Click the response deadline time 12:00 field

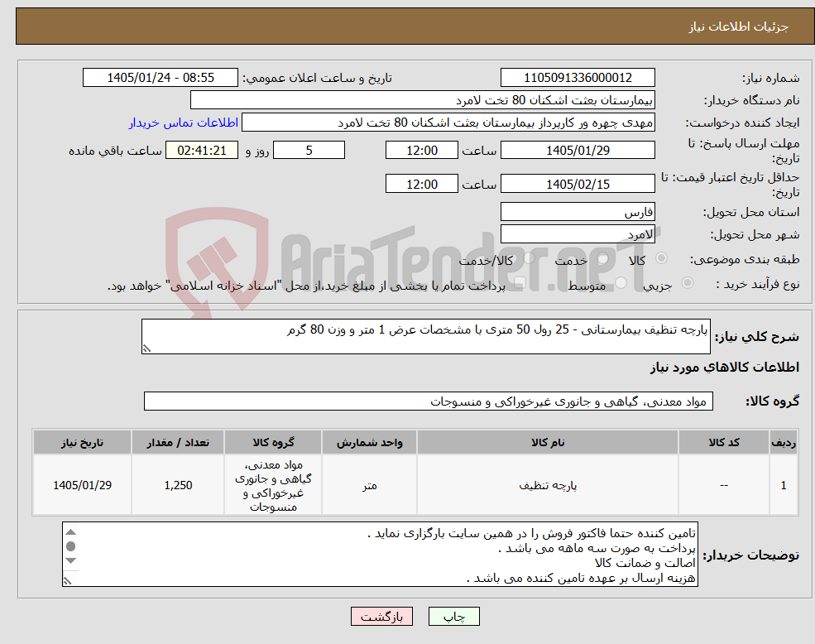421,151
